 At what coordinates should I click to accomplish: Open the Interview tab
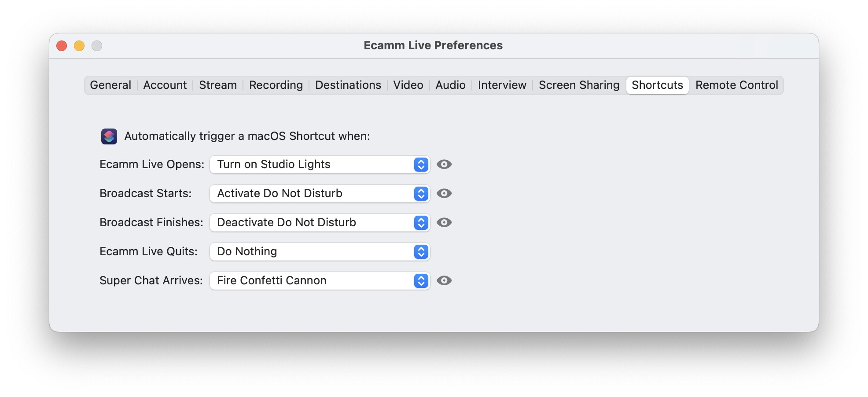click(502, 85)
